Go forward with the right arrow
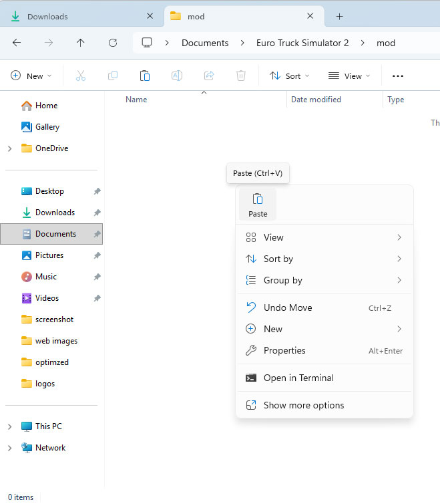This screenshot has height=504, width=440. [49, 43]
